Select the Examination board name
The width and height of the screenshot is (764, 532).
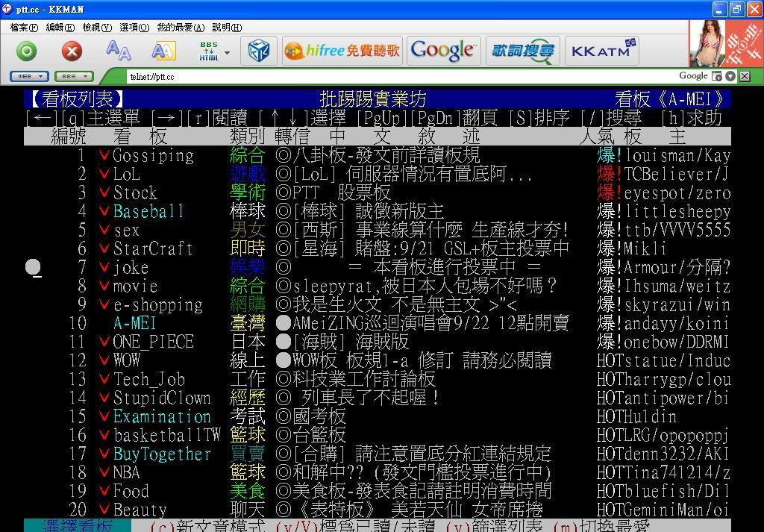click(x=162, y=416)
